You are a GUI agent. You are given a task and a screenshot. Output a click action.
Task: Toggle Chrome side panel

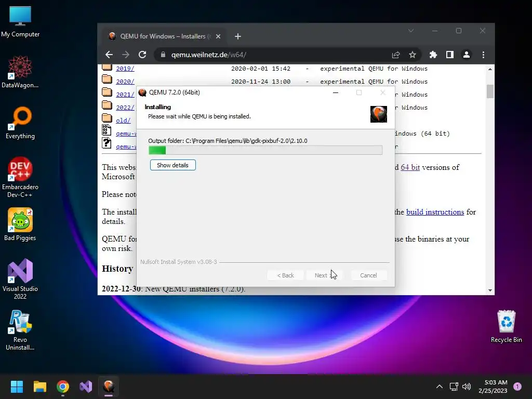click(x=450, y=55)
